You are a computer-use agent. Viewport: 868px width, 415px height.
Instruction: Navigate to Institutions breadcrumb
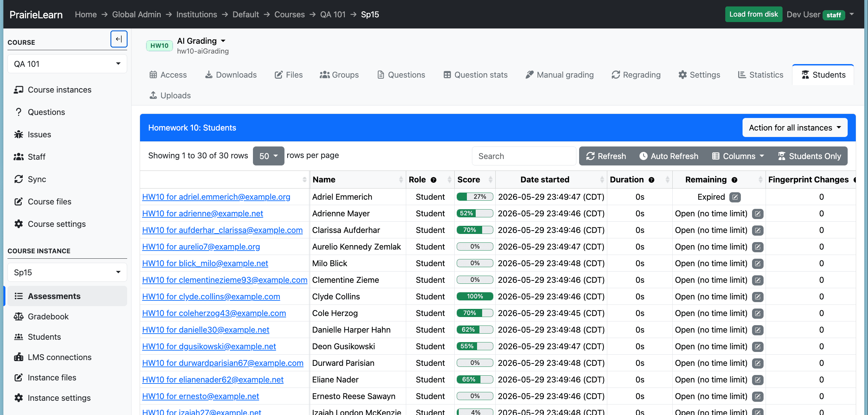click(x=197, y=15)
